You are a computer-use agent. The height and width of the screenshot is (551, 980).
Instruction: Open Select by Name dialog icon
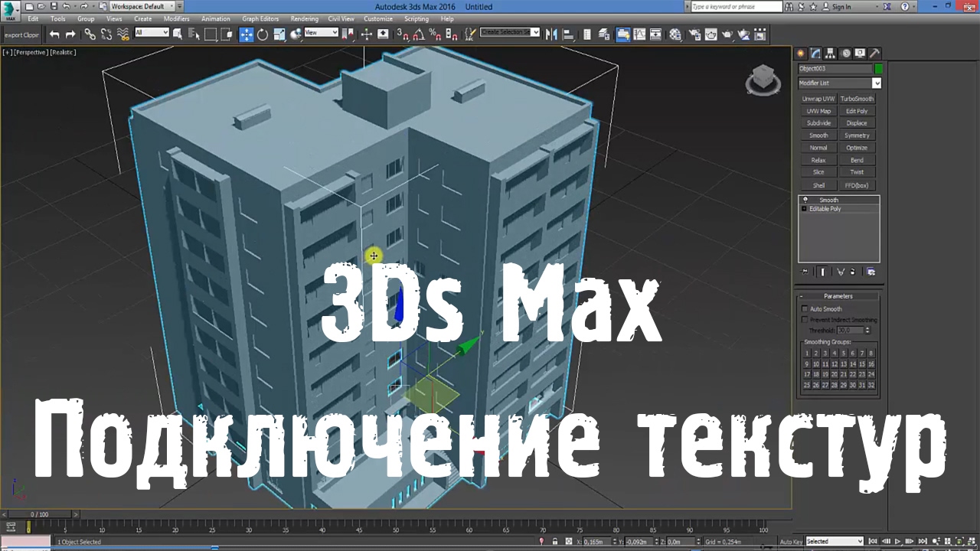click(194, 34)
